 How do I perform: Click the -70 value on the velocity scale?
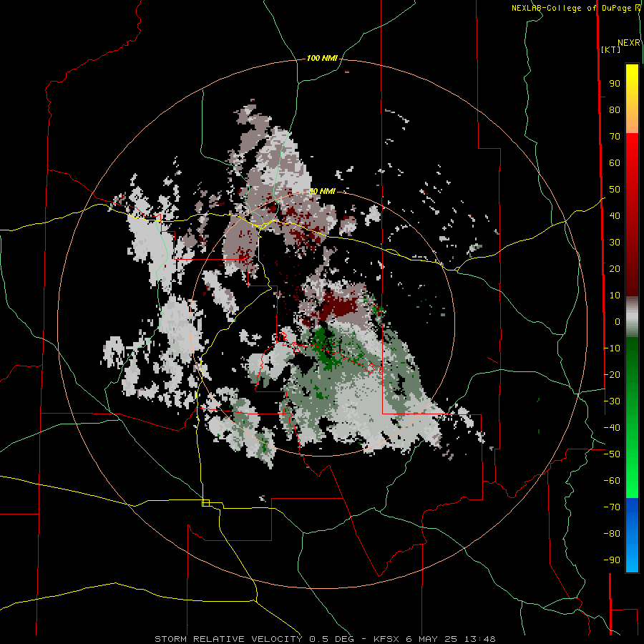[x=612, y=507]
